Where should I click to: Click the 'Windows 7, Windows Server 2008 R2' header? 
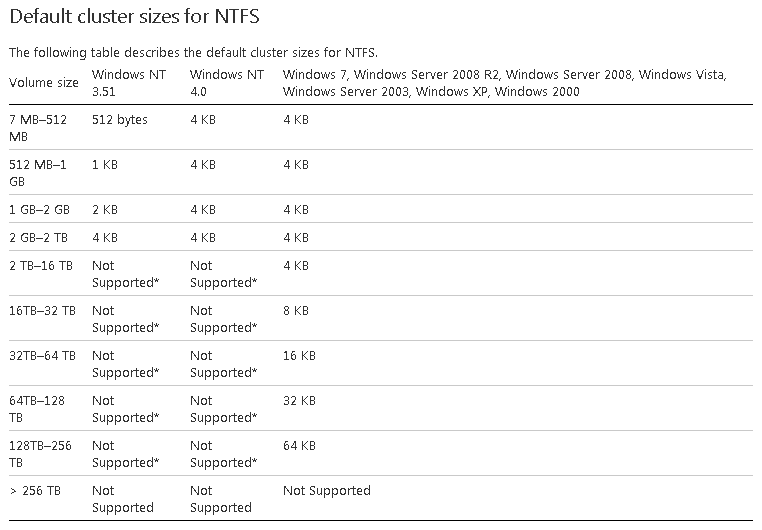(x=504, y=83)
